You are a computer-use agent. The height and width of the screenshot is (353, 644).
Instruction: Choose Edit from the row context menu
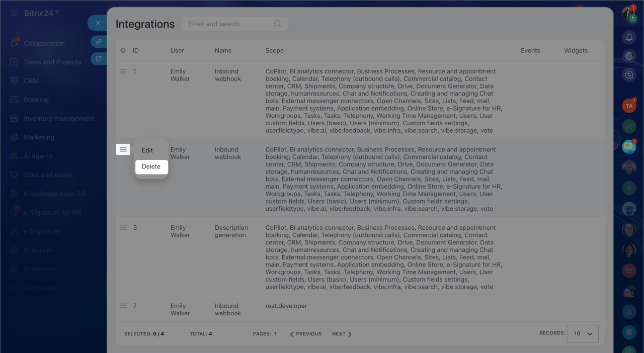[147, 150]
